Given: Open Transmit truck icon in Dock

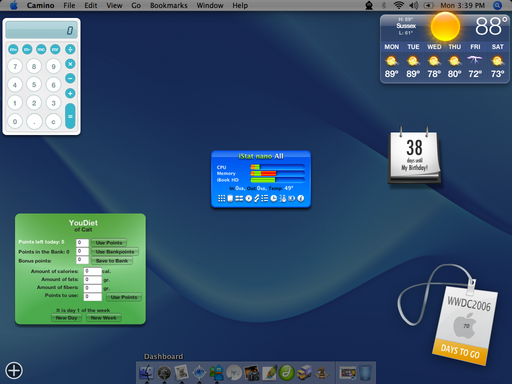Looking at the screenshot, I should pyautogui.click(x=304, y=373).
